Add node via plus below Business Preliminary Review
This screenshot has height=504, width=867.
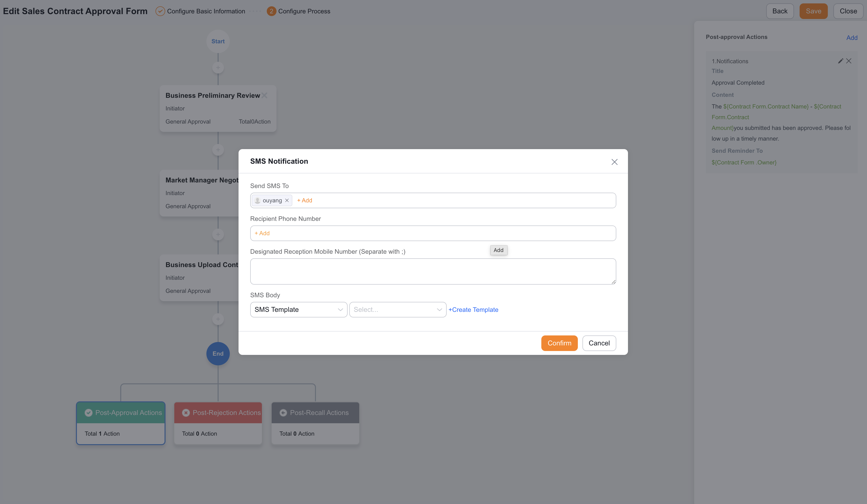(x=218, y=150)
